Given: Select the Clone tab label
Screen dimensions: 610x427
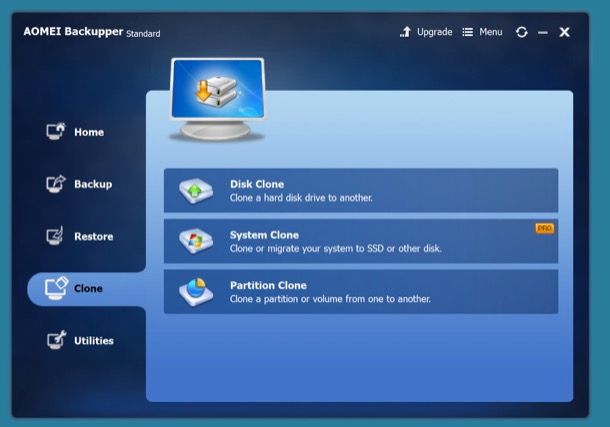Looking at the screenshot, I should [88, 289].
